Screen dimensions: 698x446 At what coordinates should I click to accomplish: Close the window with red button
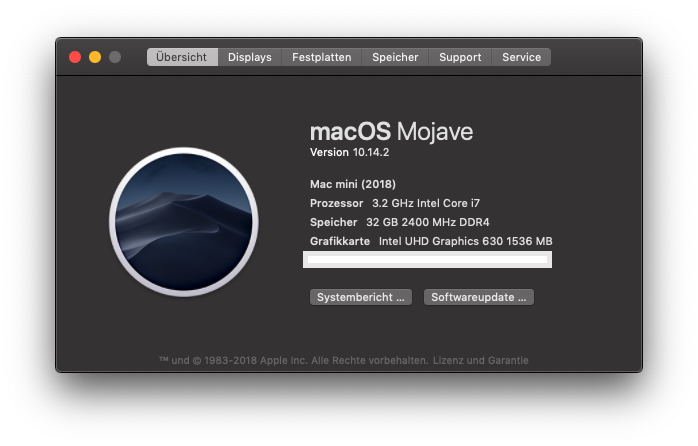(75, 57)
